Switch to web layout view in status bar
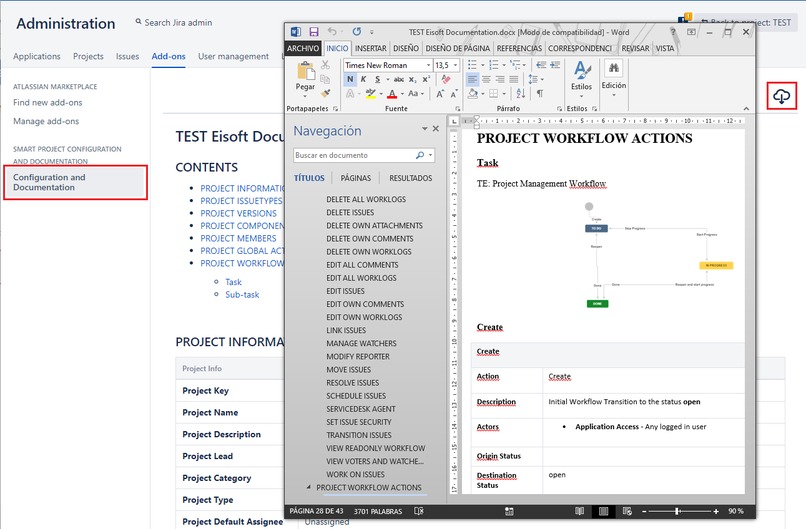The height and width of the screenshot is (529, 806). [627, 511]
